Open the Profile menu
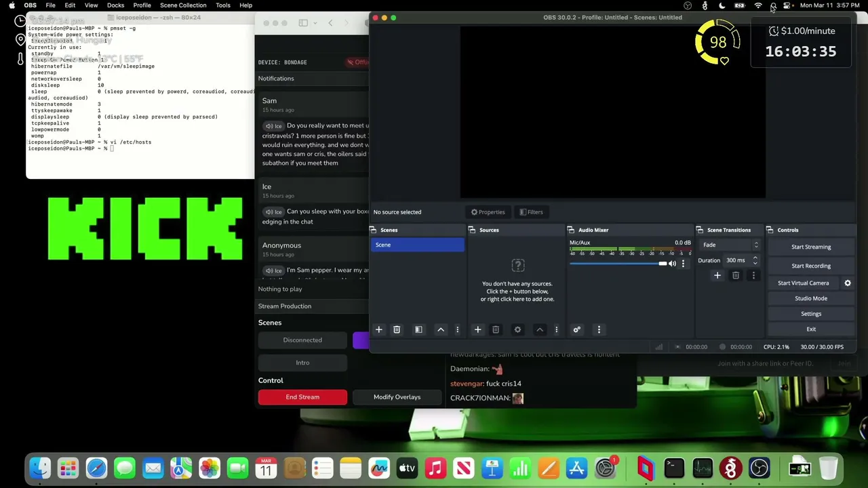This screenshot has height=488, width=868. pos(142,5)
